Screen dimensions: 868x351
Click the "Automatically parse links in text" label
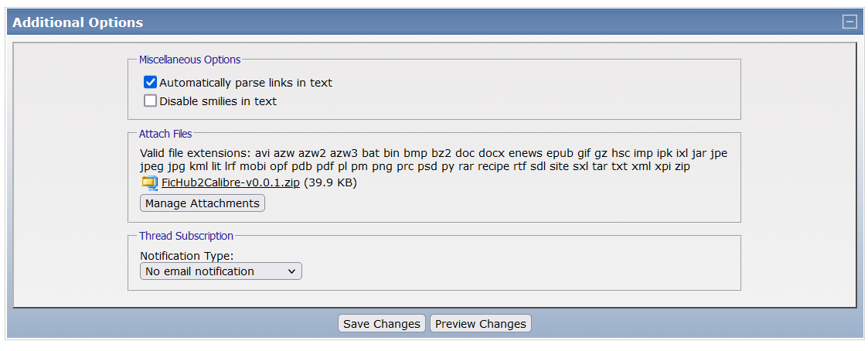[246, 83]
